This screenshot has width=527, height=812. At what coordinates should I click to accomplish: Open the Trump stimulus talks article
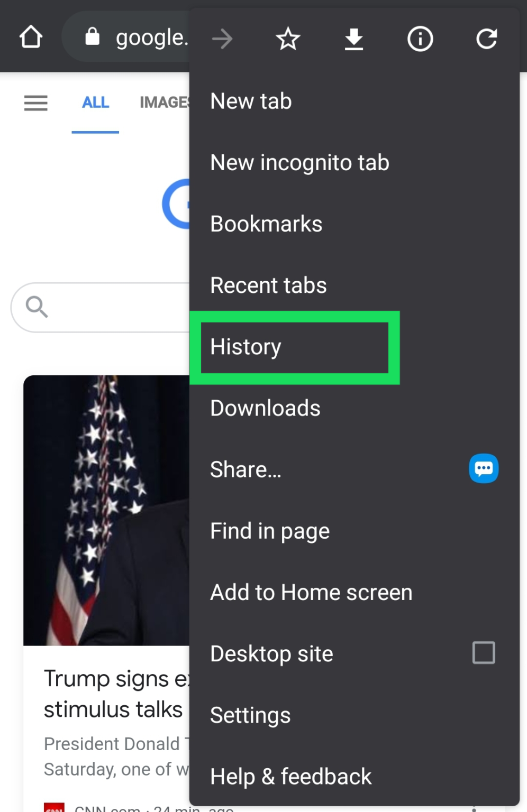click(x=112, y=694)
